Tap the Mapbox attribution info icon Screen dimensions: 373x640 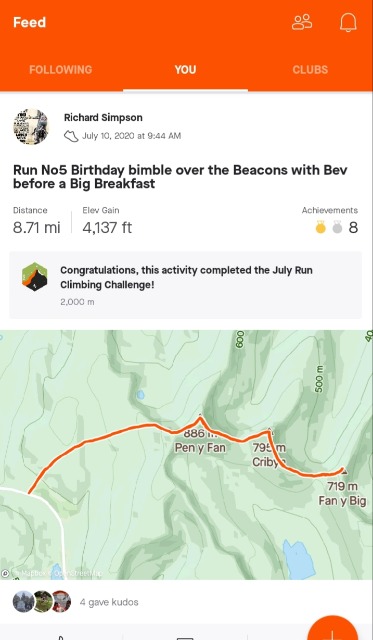tap(5, 573)
